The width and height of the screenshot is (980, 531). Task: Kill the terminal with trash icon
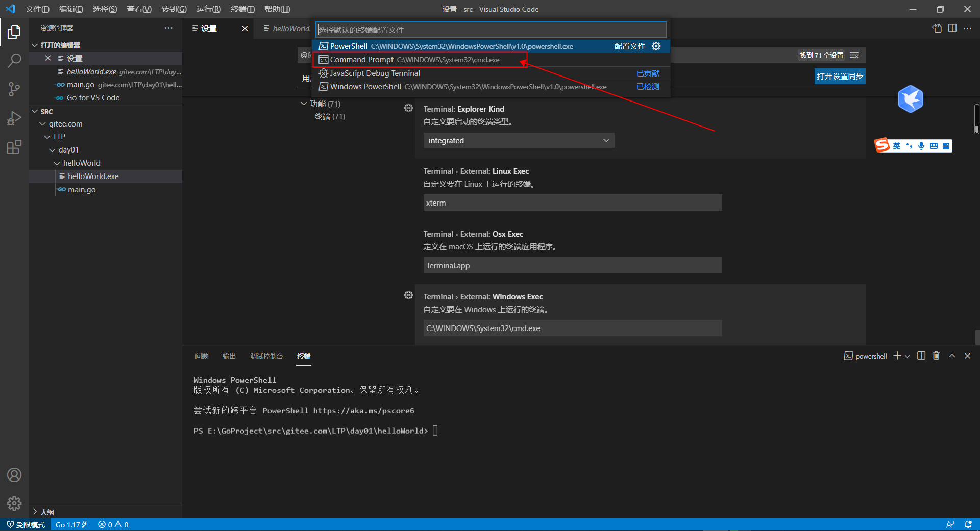(936, 356)
